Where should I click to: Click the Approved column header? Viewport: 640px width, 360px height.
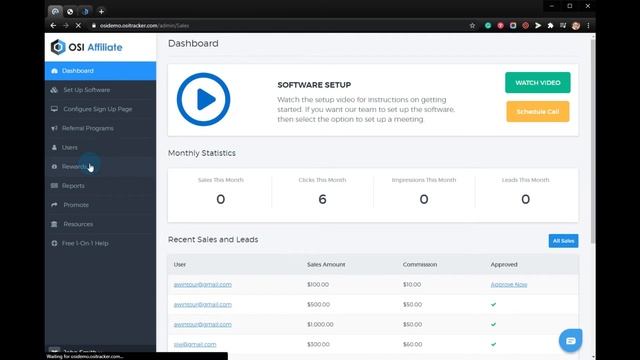[x=504, y=264]
